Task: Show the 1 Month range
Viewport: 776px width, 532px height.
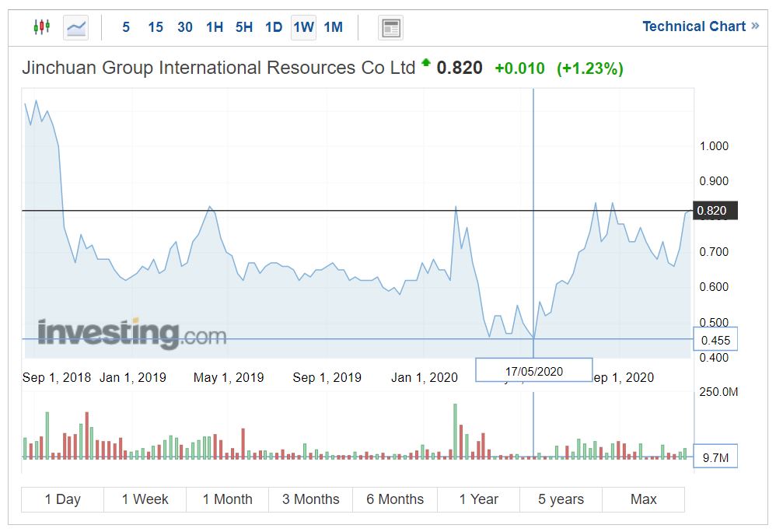Action: pos(228,499)
